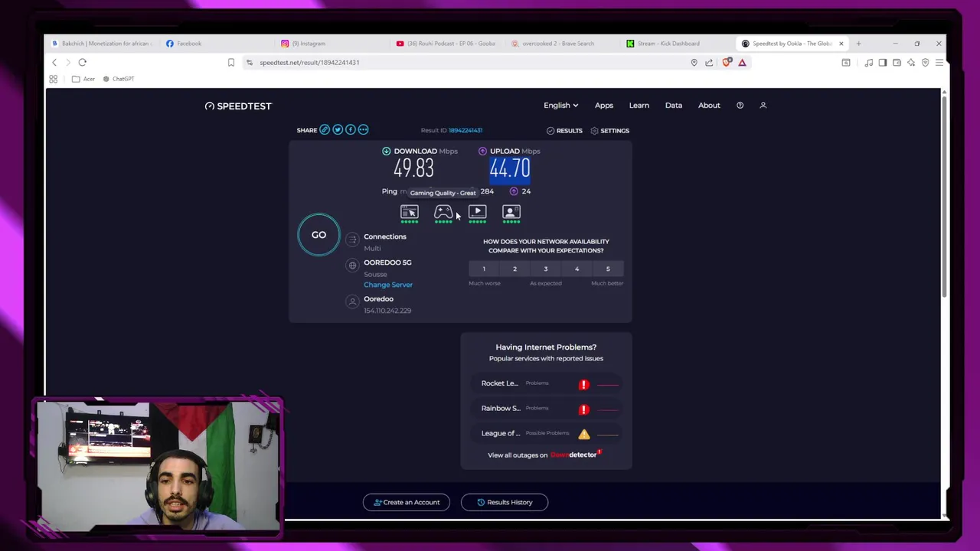Share result on Facebook icon
The width and height of the screenshot is (980, 551).
[351, 130]
